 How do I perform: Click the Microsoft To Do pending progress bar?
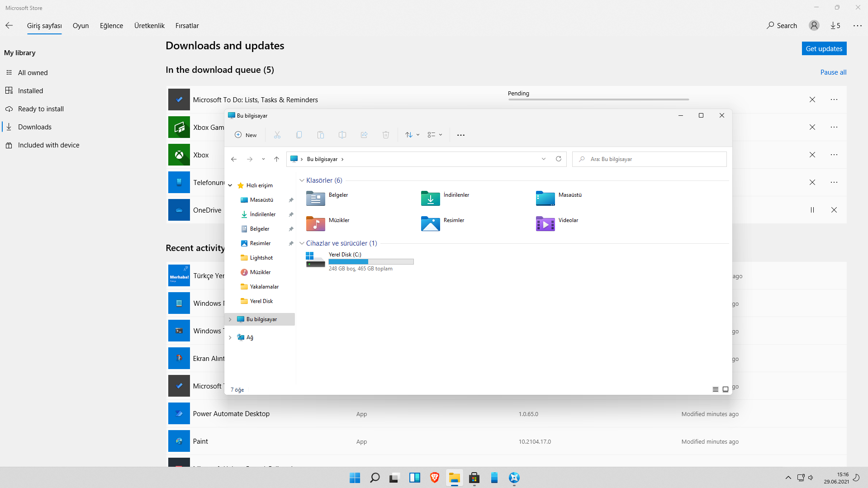pyautogui.click(x=598, y=99)
